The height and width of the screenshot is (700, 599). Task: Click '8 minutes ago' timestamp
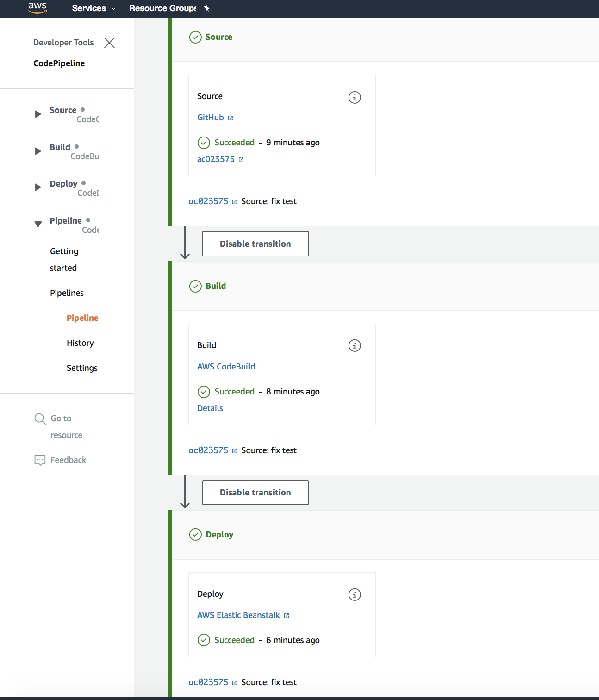tap(293, 392)
